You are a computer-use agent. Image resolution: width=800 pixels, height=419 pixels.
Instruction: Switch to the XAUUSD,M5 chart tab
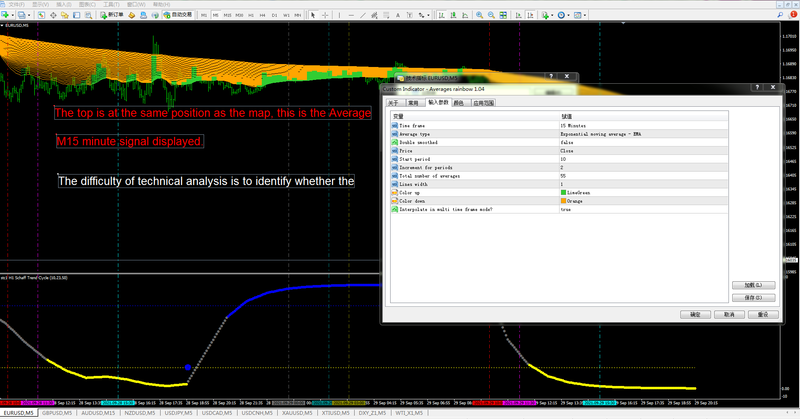pyautogui.click(x=298, y=412)
